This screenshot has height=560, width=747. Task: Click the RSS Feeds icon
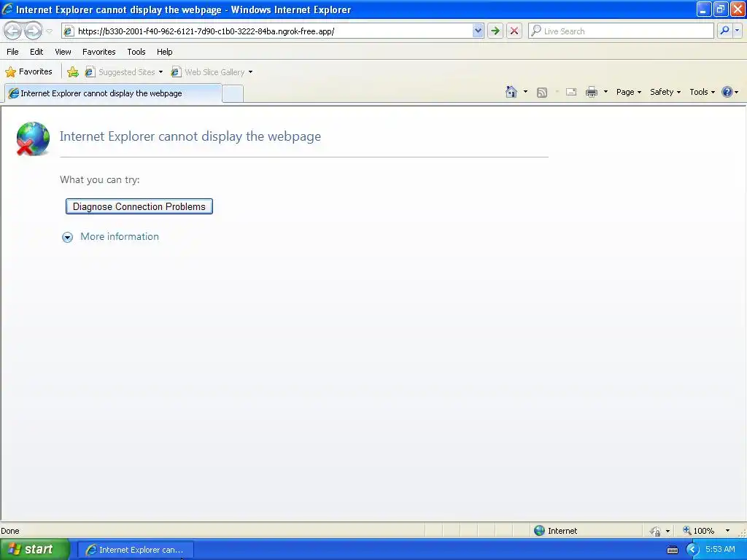point(542,93)
